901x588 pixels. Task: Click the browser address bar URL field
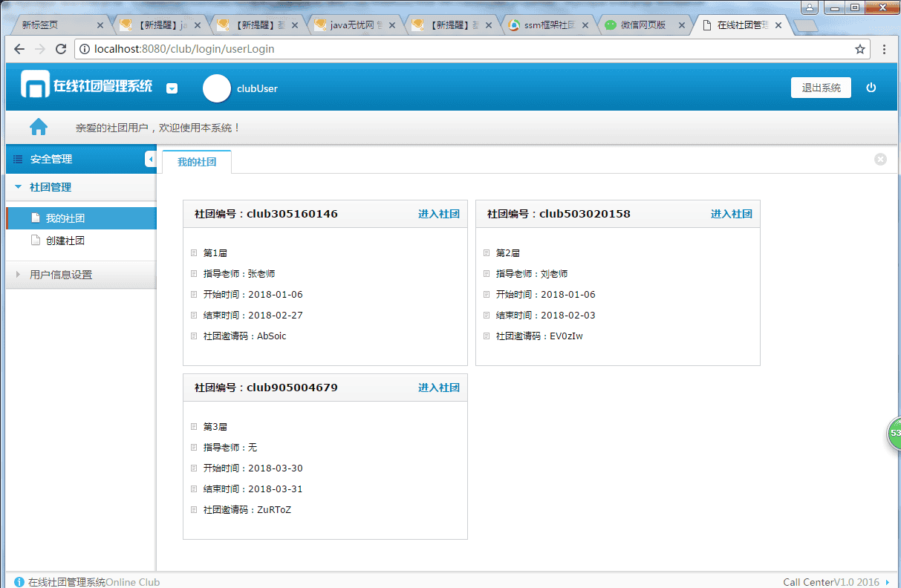tap(472, 49)
